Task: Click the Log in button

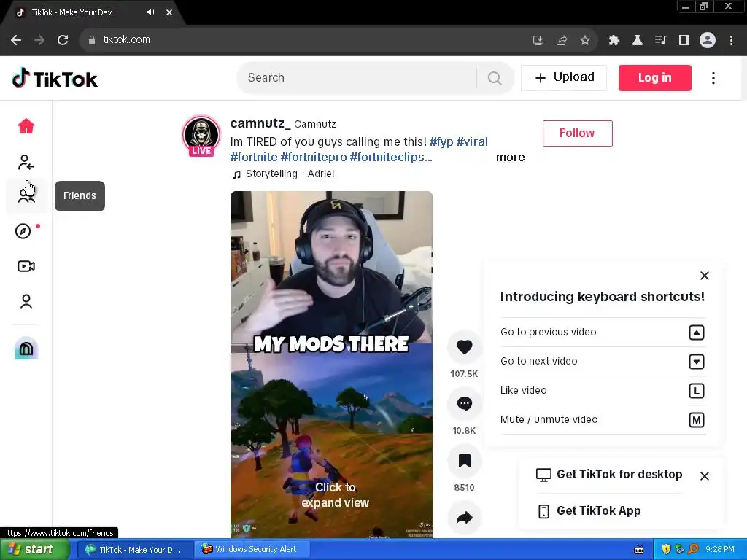Action: click(654, 77)
